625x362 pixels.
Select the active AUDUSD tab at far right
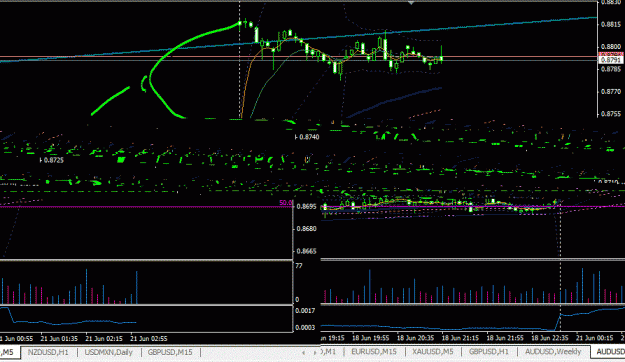[609, 352]
